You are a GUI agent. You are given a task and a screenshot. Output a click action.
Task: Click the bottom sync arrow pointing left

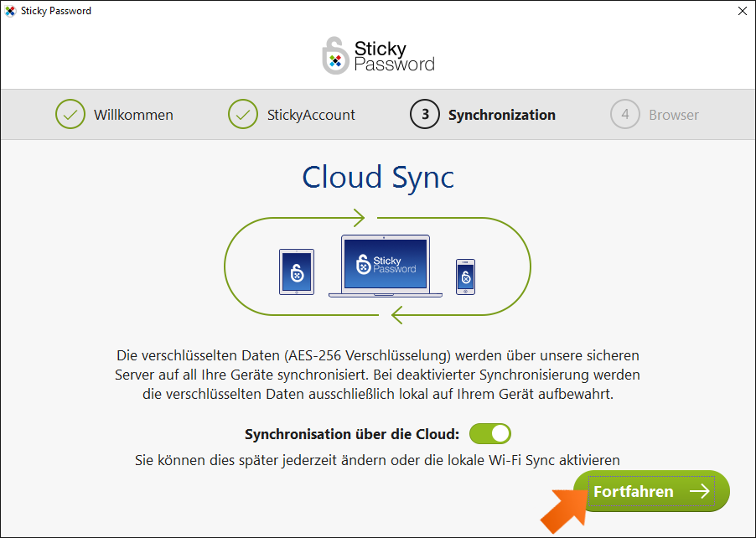click(x=396, y=315)
